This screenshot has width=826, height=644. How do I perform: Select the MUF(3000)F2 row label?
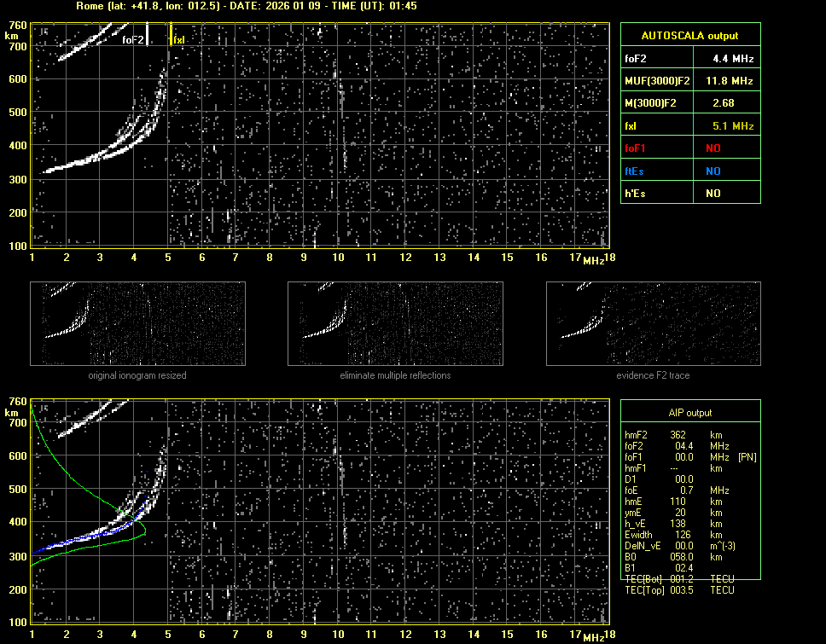657,81
